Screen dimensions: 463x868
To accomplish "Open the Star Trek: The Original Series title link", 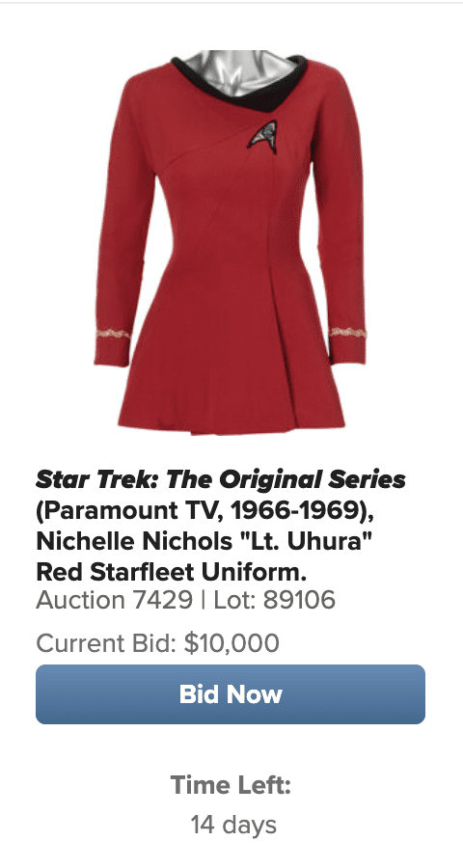I will click(221, 479).
